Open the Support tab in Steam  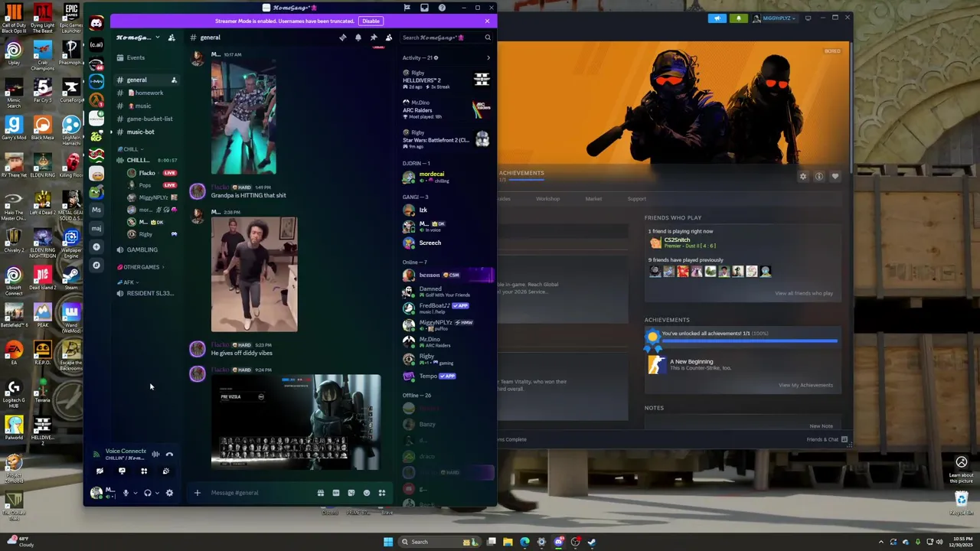coord(636,199)
